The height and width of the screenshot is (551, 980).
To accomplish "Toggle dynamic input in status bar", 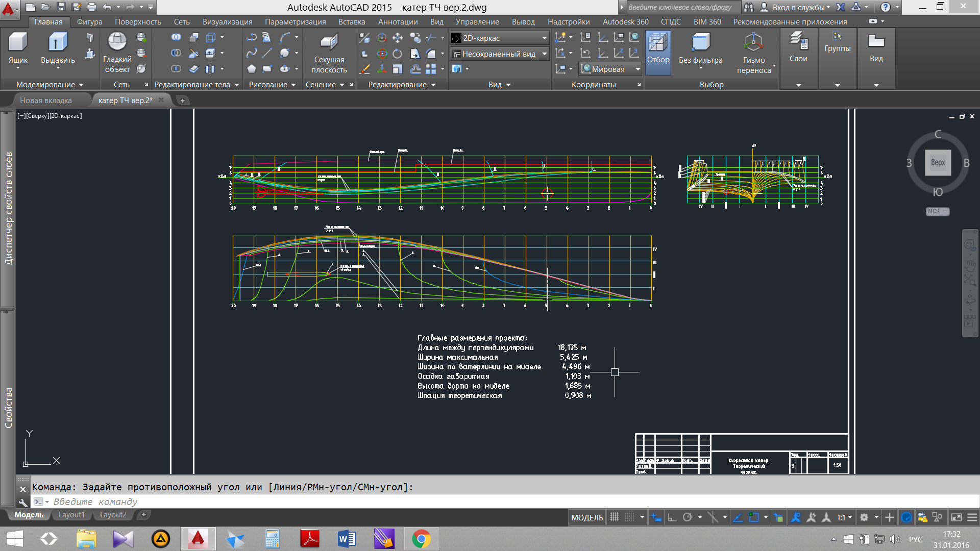I will tap(656, 517).
